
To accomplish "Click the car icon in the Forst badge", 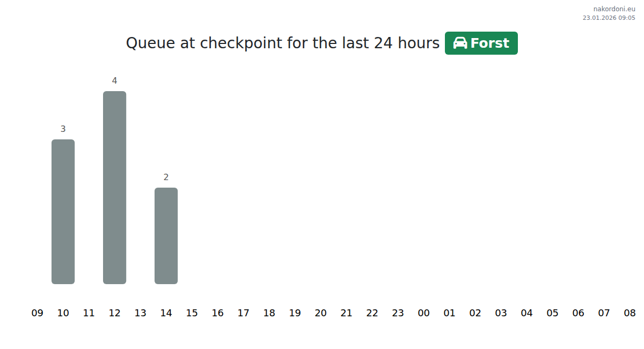I will (x=460, y=43).
